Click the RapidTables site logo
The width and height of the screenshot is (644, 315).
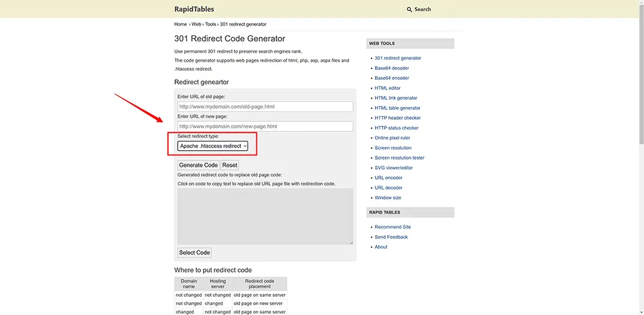(194, 9)
